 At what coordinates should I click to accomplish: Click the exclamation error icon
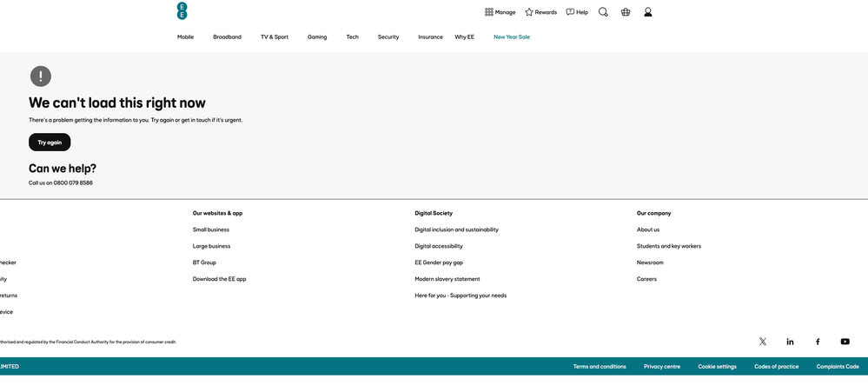[41, 76]
